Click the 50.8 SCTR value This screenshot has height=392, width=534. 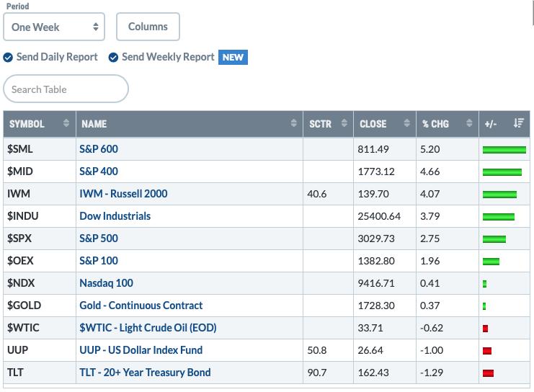[316, 350]
